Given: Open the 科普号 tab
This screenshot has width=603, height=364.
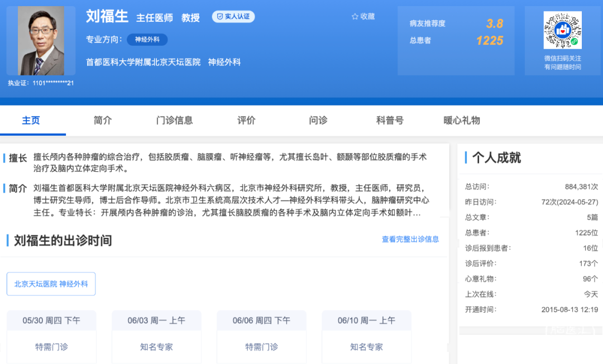Looking at the screenshot, I should coord(390,120).
